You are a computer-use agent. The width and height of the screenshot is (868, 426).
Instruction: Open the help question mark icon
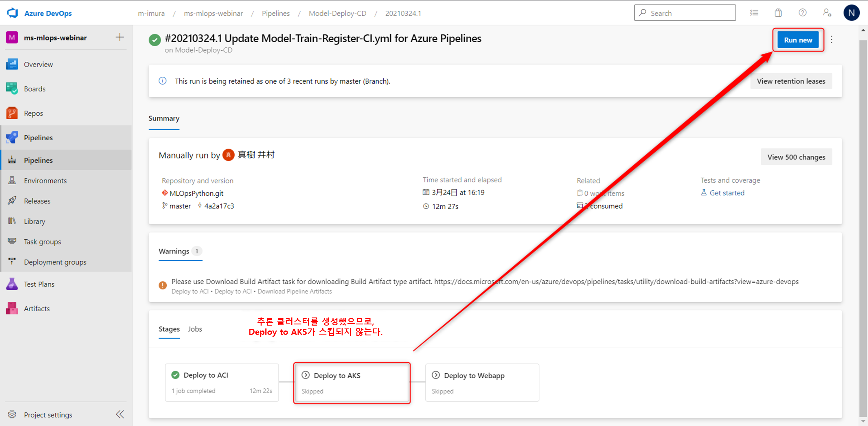click(x=802, y=13)
